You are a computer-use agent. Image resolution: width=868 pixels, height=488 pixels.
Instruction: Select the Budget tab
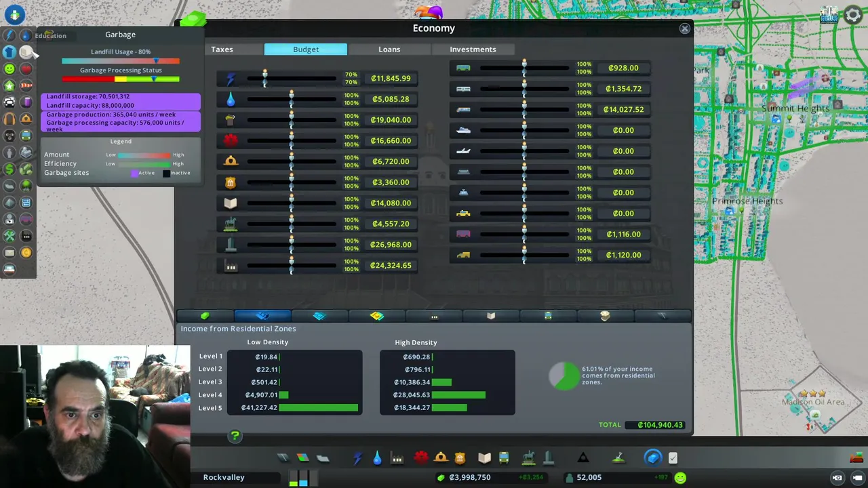tap(306, 49)
